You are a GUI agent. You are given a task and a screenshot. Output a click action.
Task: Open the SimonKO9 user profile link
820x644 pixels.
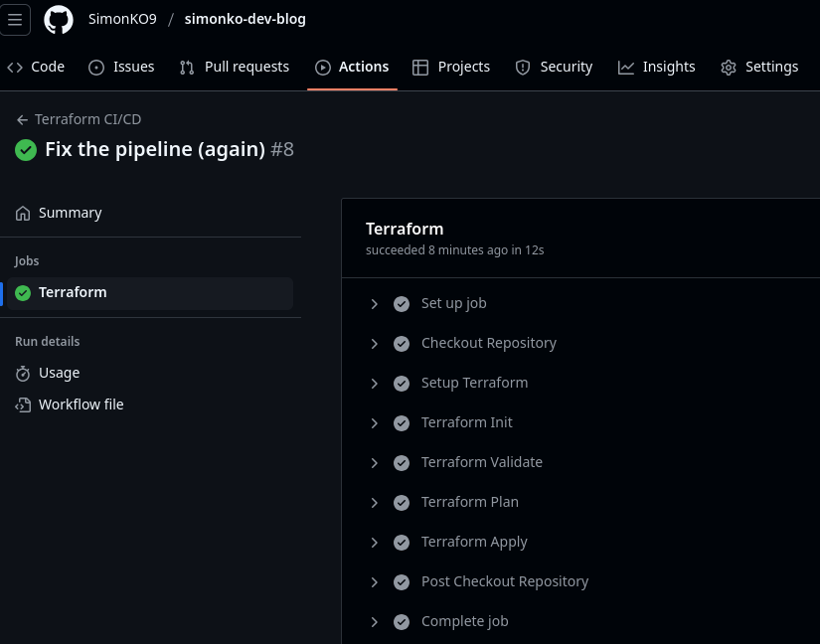tap(122, 19)
